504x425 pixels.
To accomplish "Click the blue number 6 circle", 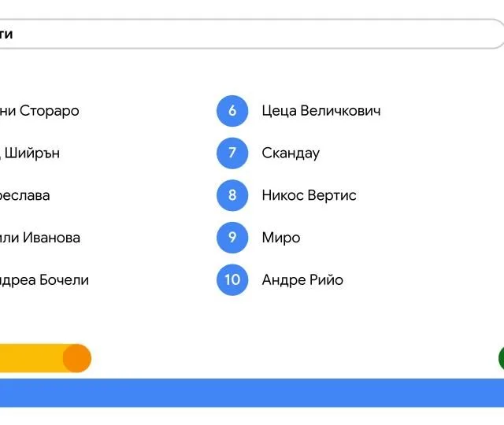I will click(232, 111).
